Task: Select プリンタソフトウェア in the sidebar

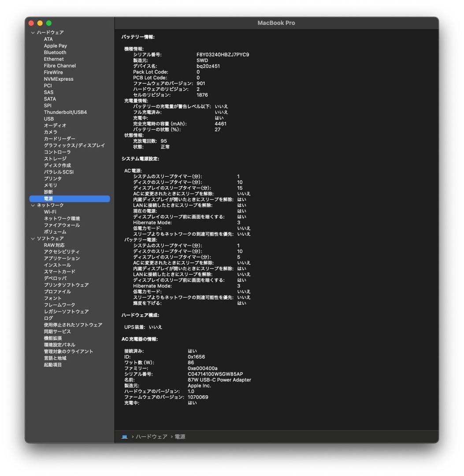Action: pyautogui.click(x=67, y=285)
